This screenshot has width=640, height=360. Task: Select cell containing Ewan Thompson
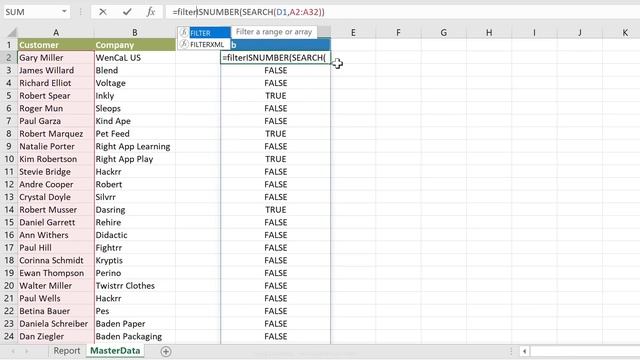pos(56,273)
